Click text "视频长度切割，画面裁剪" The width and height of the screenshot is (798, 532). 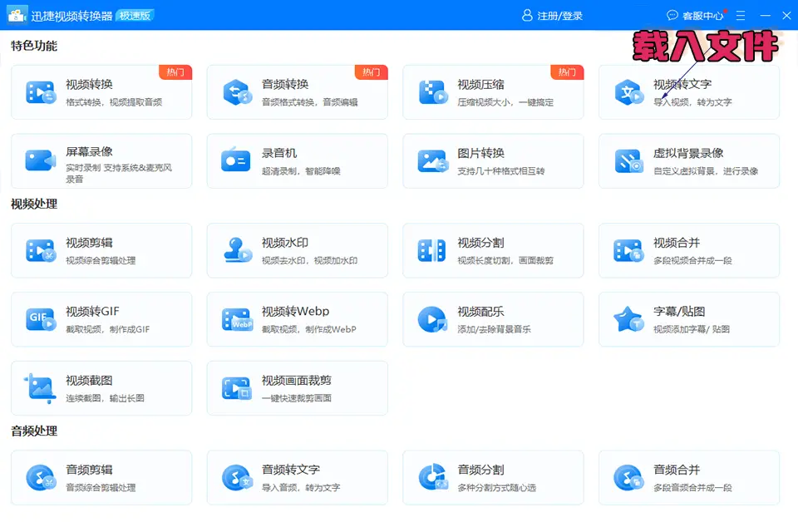point(505,260)
